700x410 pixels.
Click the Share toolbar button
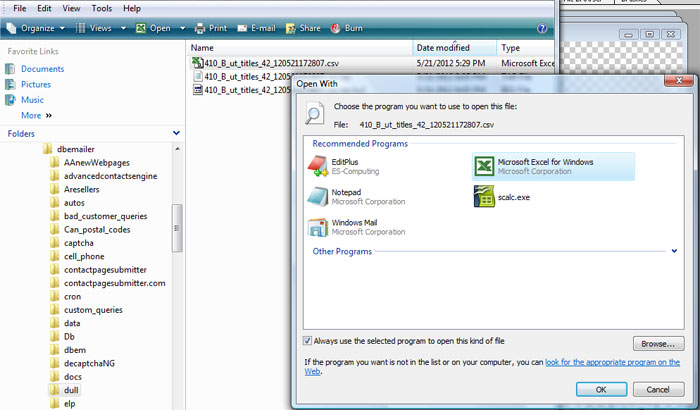click(303, 28)
